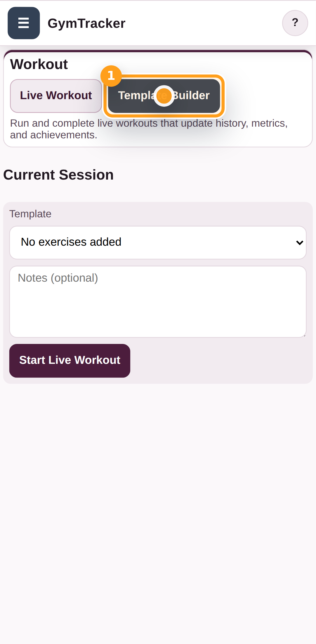Click inside the Notes optional text area
This screenshot has width=316, height=644.
pos(158,301)
